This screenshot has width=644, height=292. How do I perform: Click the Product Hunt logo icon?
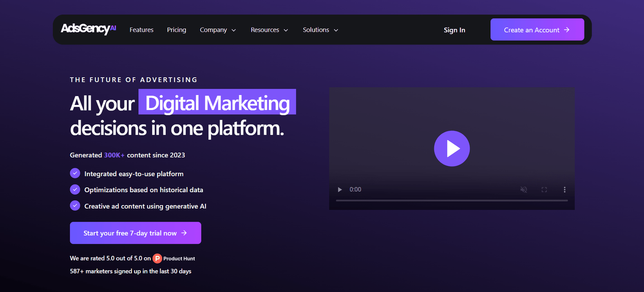(157, 258)
